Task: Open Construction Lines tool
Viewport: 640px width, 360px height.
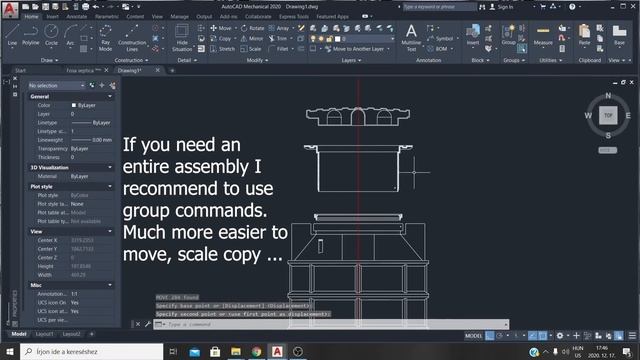Action: coord(132,38)
